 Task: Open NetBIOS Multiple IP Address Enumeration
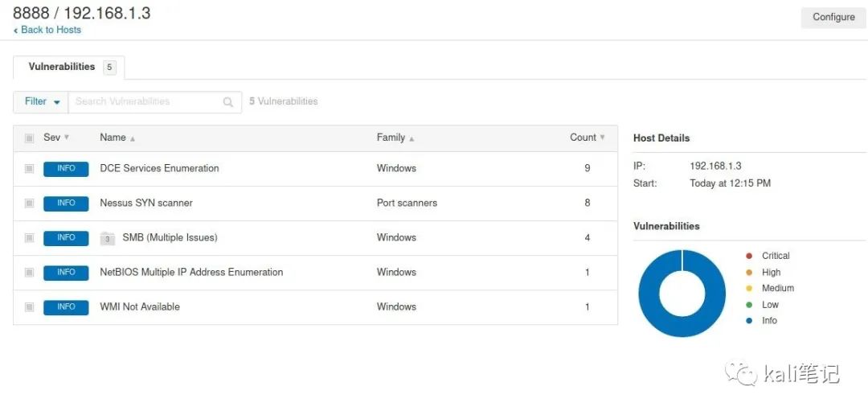191,273
